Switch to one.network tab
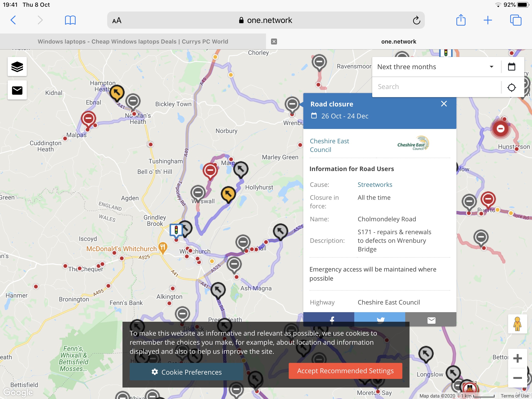 (x=399, y=42)
